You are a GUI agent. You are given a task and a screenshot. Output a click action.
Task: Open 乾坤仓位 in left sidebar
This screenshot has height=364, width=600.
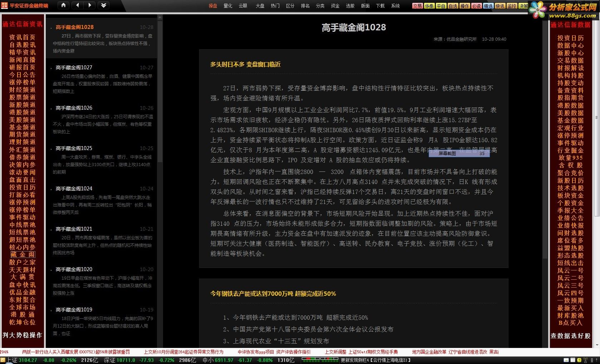(22, 322)
